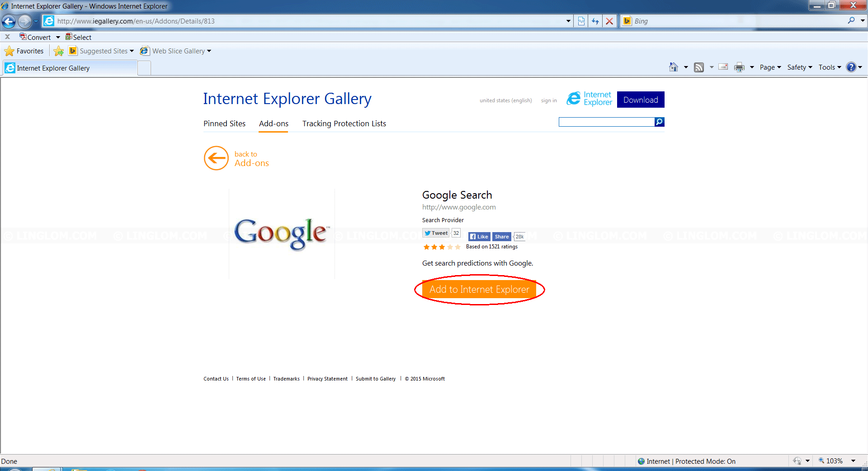Open the Terms of Use link

(251, 379)
